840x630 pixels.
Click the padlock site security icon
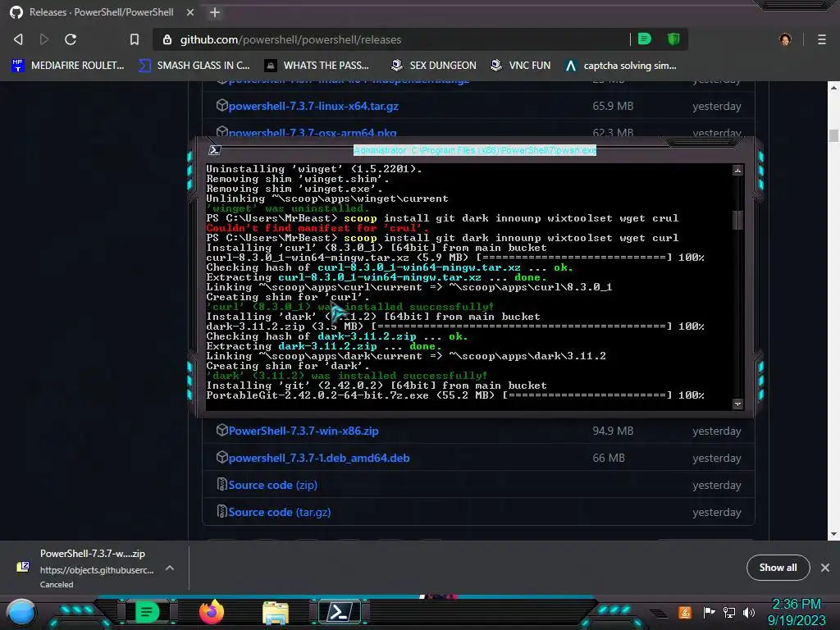pyautogui.click(x=167, y=39)
